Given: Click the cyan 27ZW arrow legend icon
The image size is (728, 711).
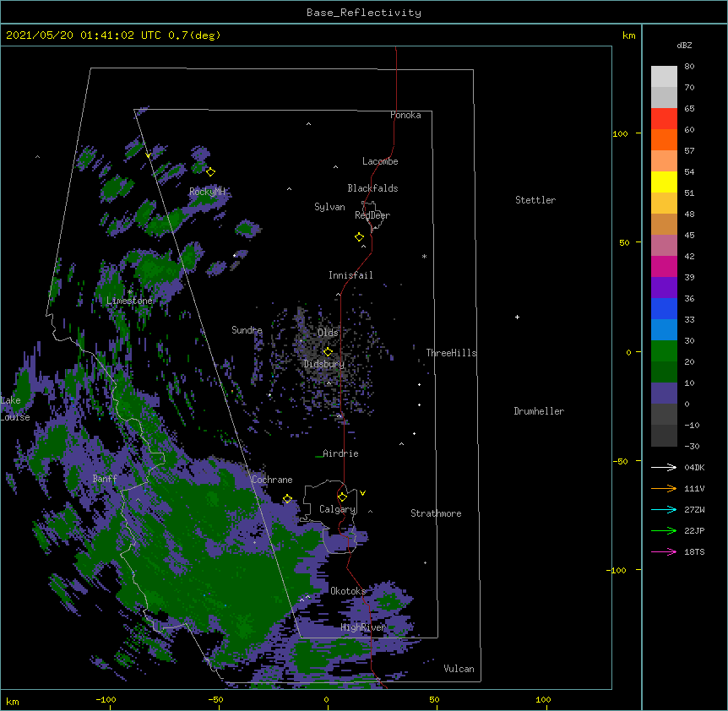Looking at the screenshot, I should click(664, 509).
